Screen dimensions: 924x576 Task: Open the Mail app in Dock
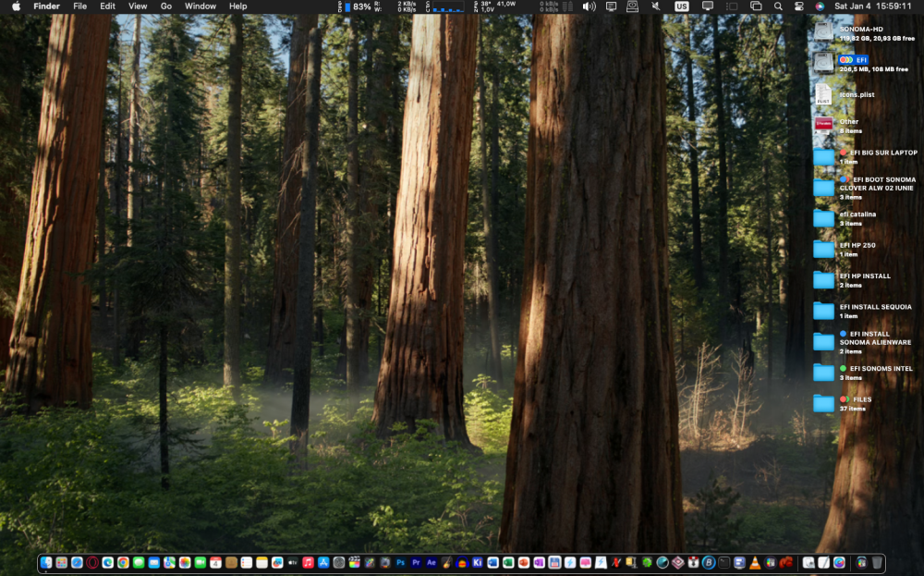[153, 562]
